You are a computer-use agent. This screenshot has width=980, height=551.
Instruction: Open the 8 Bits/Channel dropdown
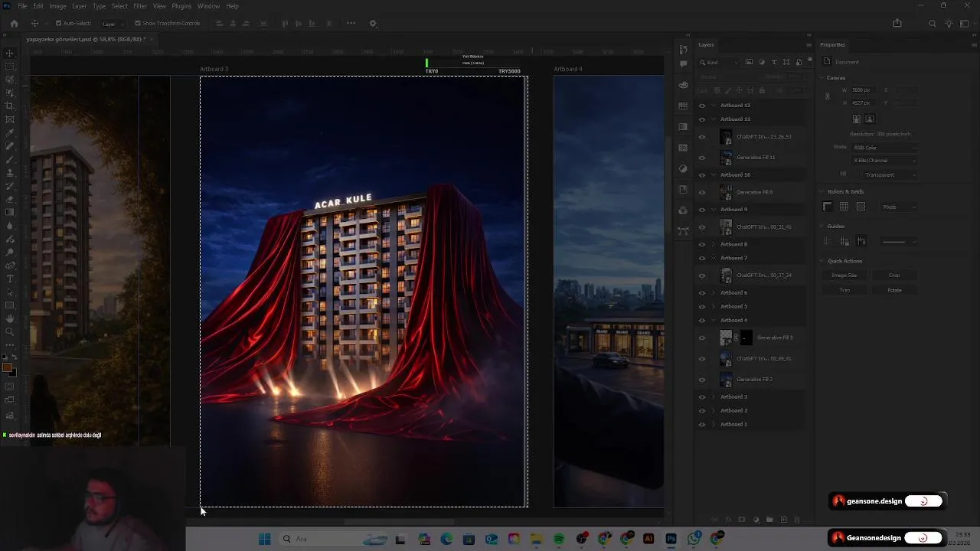[x=884, y=161]
